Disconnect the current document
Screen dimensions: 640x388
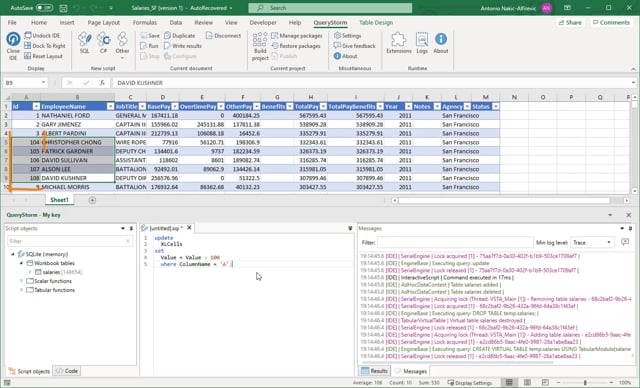pos(223,35)
